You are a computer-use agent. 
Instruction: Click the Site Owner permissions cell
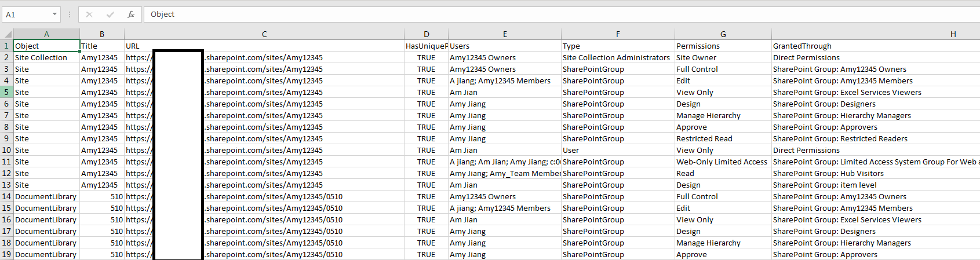point(723,57)
